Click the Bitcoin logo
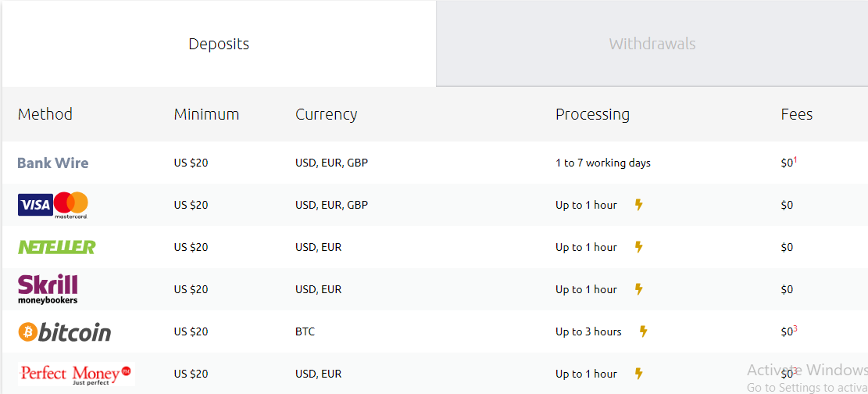The width and height of the screenshot is (868, 394). [65, 332]
